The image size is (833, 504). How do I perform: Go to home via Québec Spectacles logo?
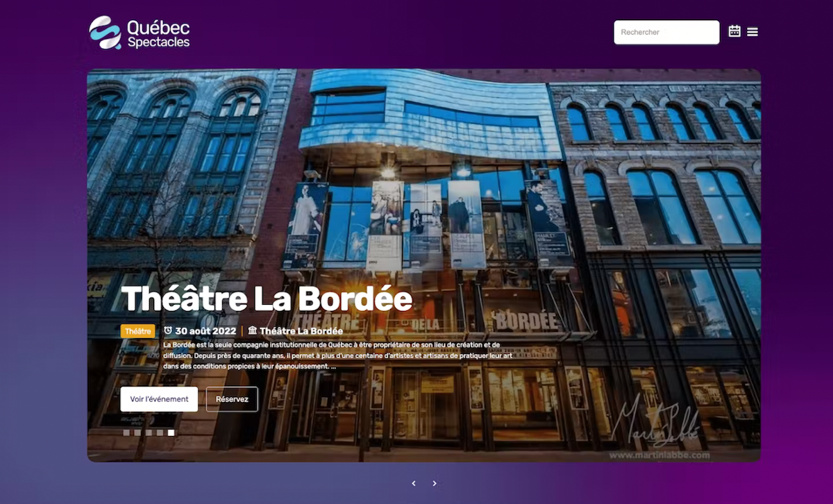click(x=140, y=33)
